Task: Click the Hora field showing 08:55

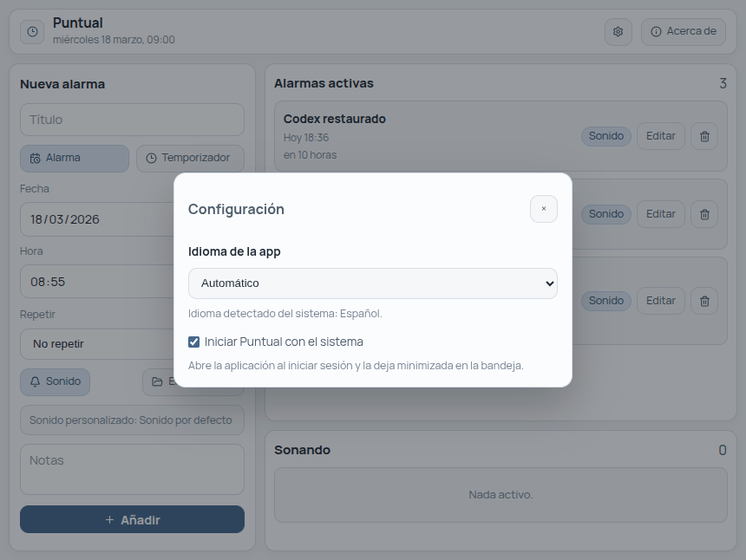Action: (132, 282)
